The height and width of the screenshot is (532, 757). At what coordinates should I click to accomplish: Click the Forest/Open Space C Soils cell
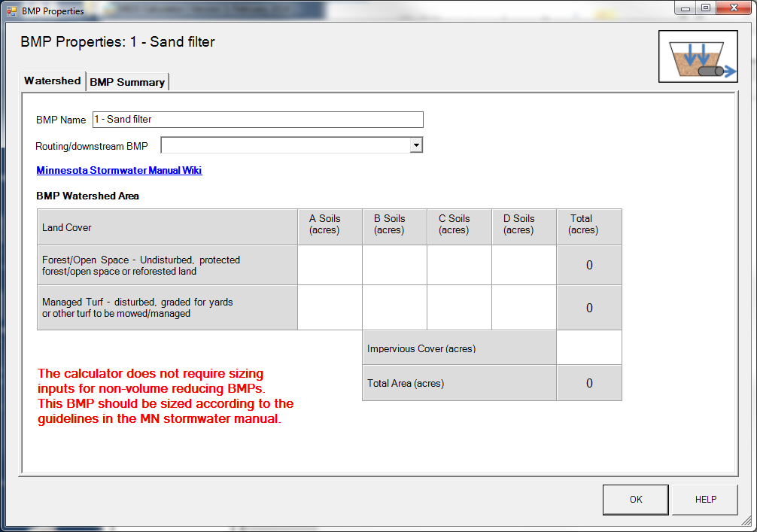[459, 265]
